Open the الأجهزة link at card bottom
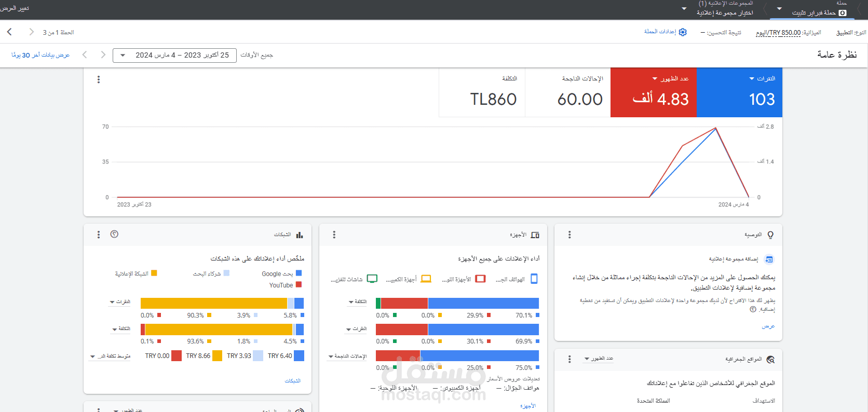 (x=528, y=406)
